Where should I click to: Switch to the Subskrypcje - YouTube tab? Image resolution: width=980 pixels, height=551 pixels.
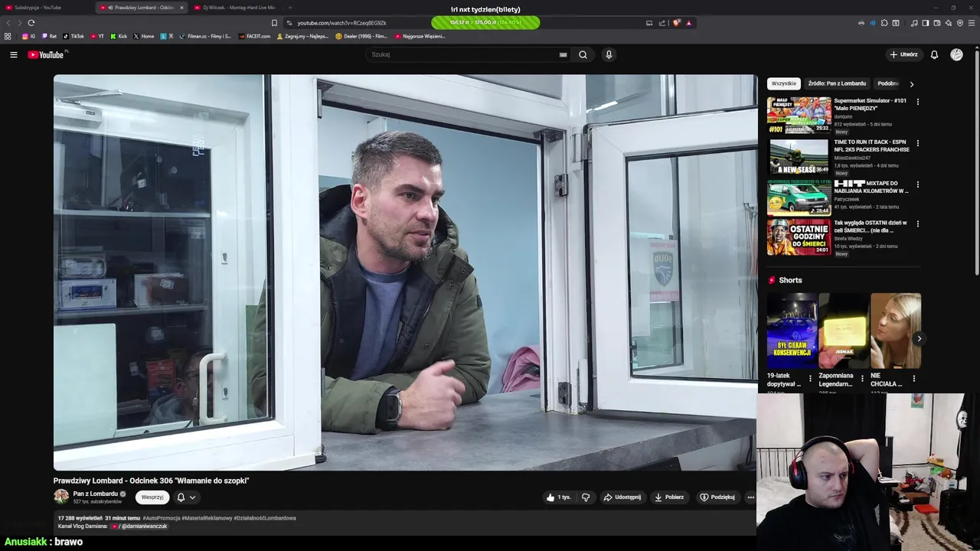click(45, 7)
